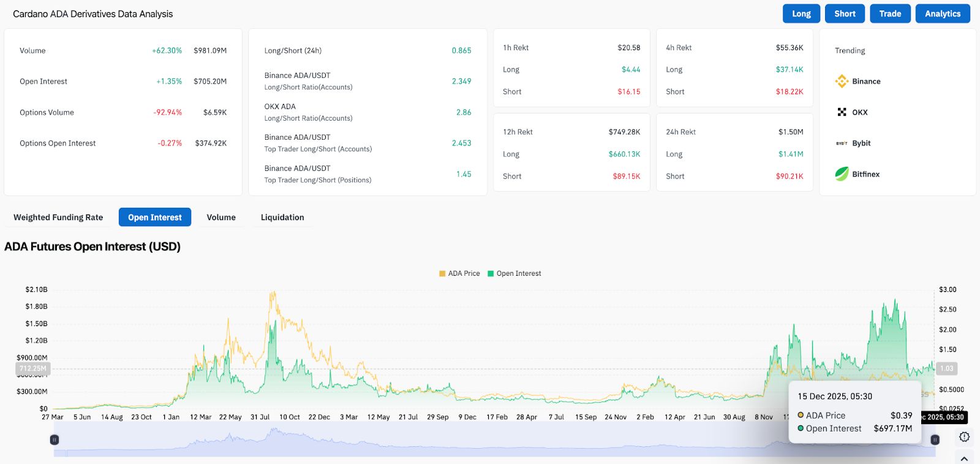The width and height of the screenshot is (980, 464).
Task: Click the green Bitfinex leaf icon
Action: [842, 174]
